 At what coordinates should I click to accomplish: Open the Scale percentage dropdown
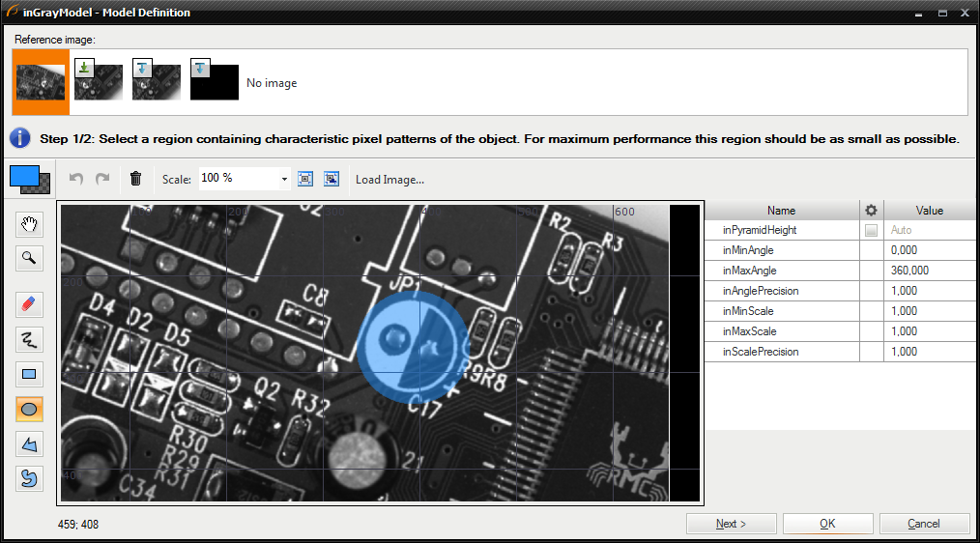coord(284,179)
